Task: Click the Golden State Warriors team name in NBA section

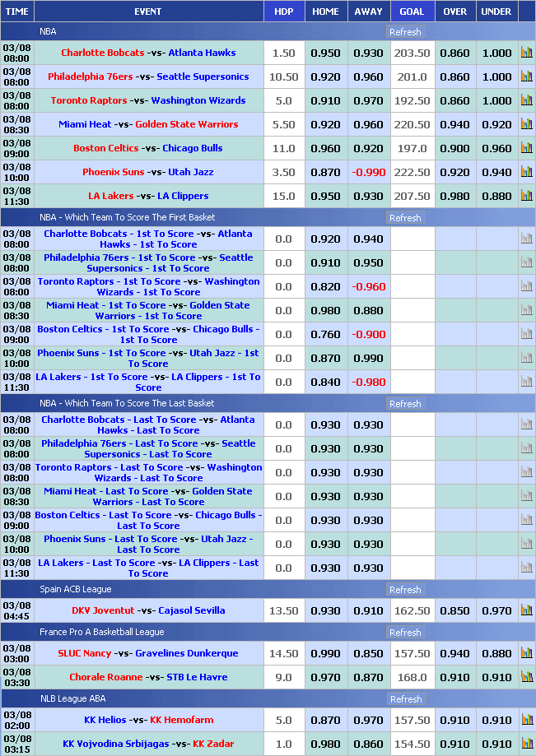Action: [x=187, y=124]
